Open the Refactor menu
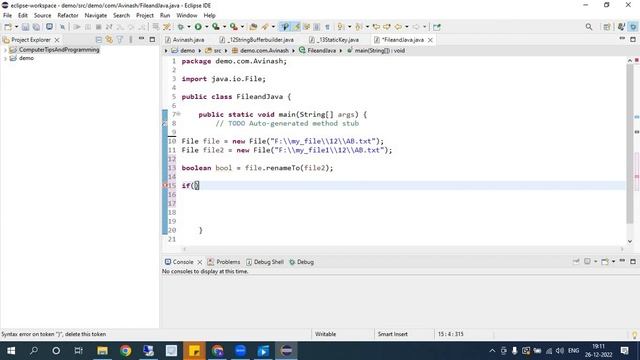Image resolution: width=640 pixels, height=360 pixels. (x=68, y=15)
